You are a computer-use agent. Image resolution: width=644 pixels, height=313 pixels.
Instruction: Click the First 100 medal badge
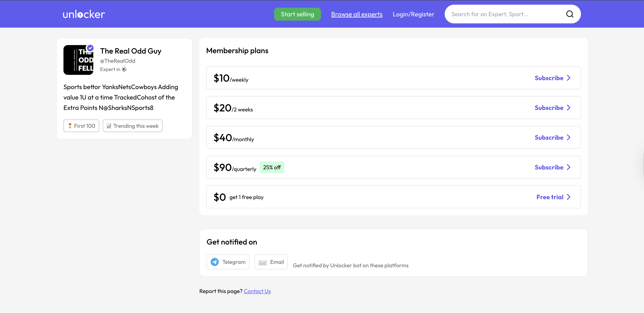click(81, 126)
